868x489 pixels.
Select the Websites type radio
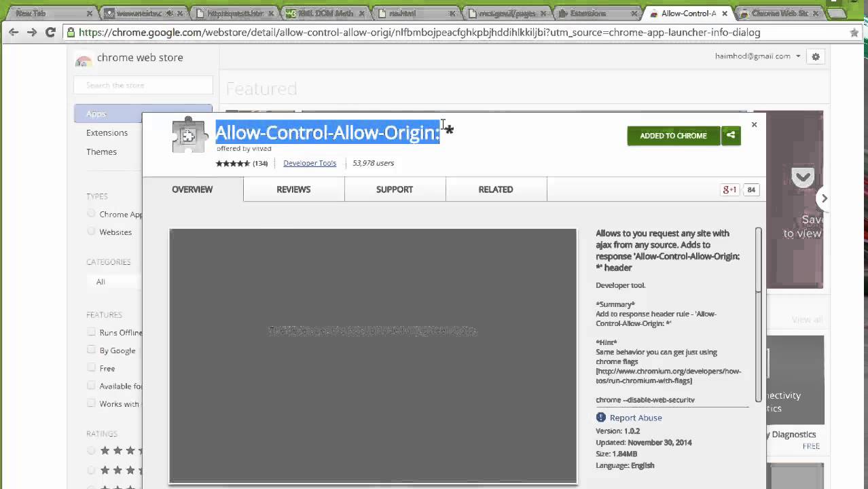click(x=91, y=231)
